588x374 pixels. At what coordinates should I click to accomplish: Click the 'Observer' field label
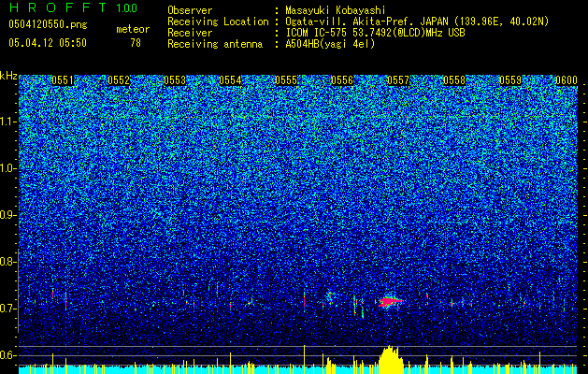190,10
